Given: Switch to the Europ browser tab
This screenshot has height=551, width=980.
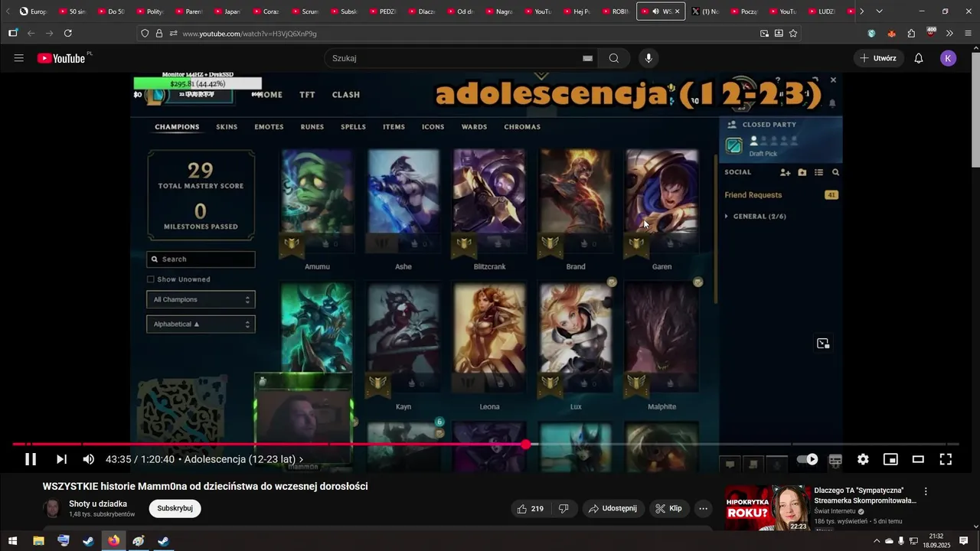Looking at the screenshot, I should [x=33, y=11].
